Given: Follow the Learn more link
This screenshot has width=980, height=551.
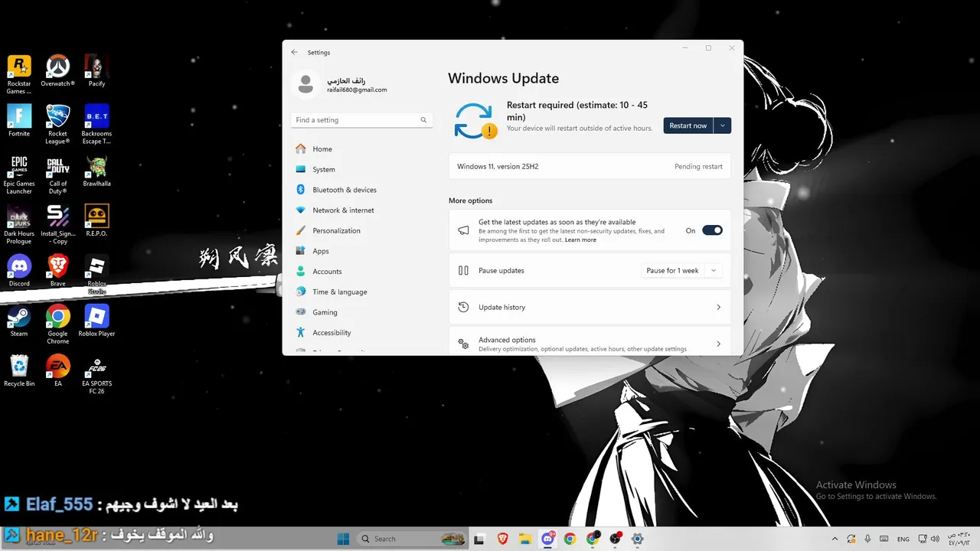Looking at the screenshot, I should pyautogui.click(x=580, y=240).
